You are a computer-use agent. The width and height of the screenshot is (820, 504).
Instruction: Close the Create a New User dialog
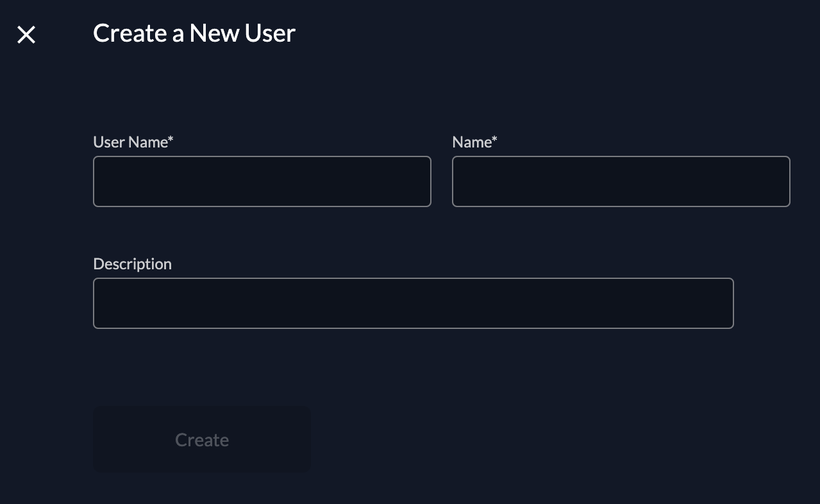[x=26, y=35]
